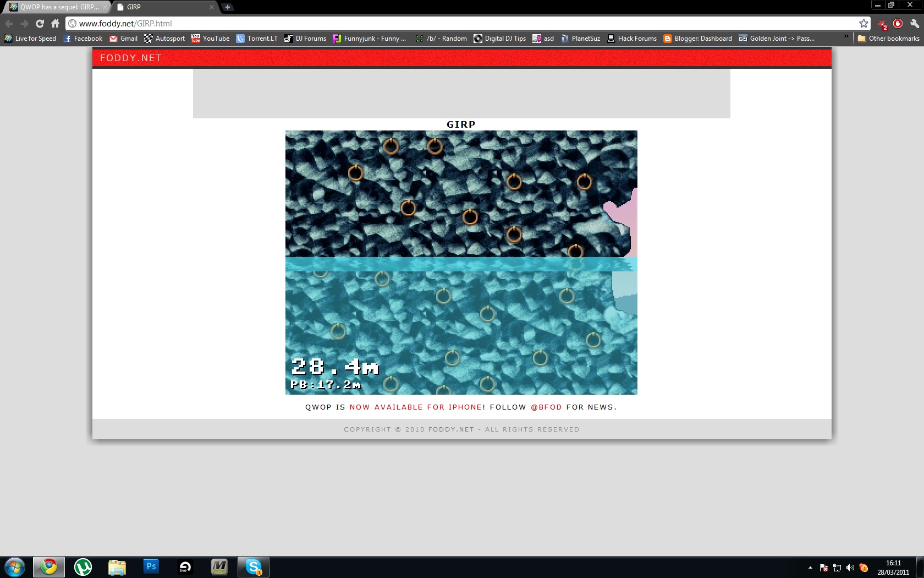The width and height of the screenshot is (924, 578).
Task: Close the Chrome window
Action: [910, 5]
